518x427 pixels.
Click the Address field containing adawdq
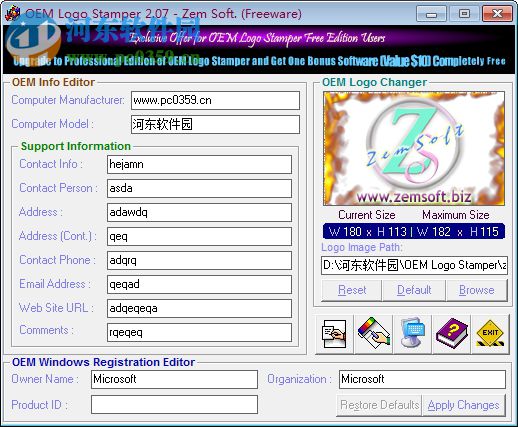coord(199,212)
